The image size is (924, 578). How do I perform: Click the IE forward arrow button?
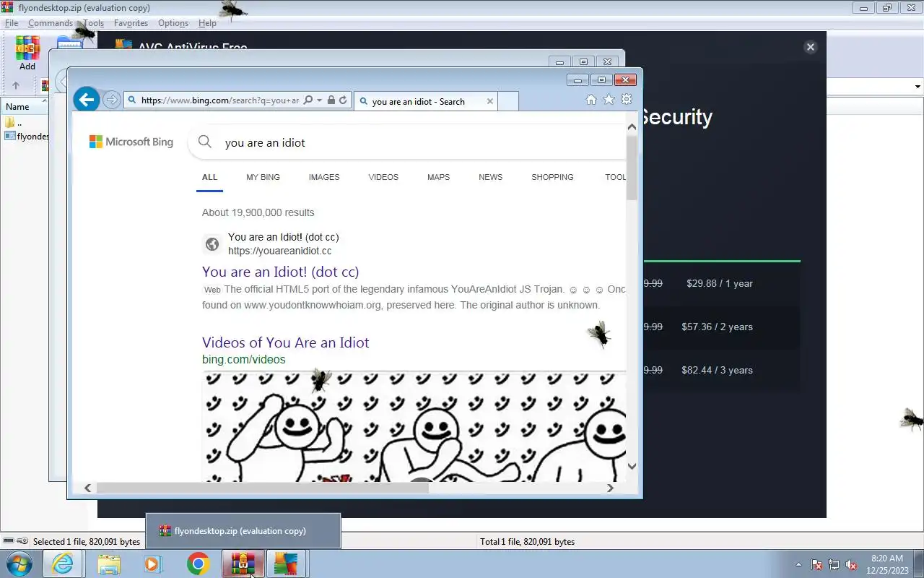point(111,100)
